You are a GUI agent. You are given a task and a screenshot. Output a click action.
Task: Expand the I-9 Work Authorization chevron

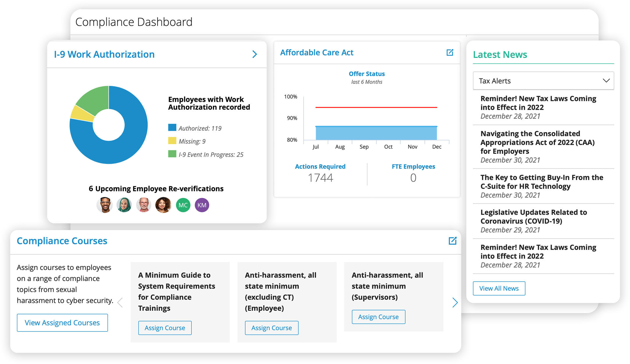[x=255, y=54]
